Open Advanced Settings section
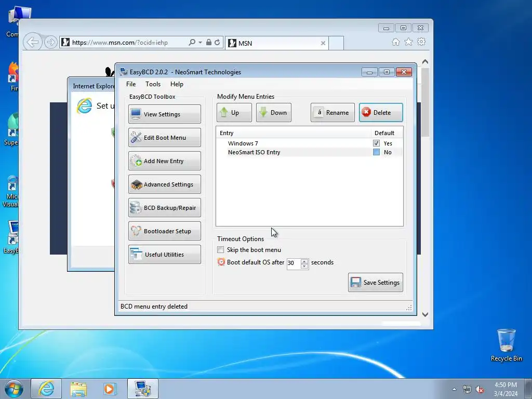 click(165, 184)
